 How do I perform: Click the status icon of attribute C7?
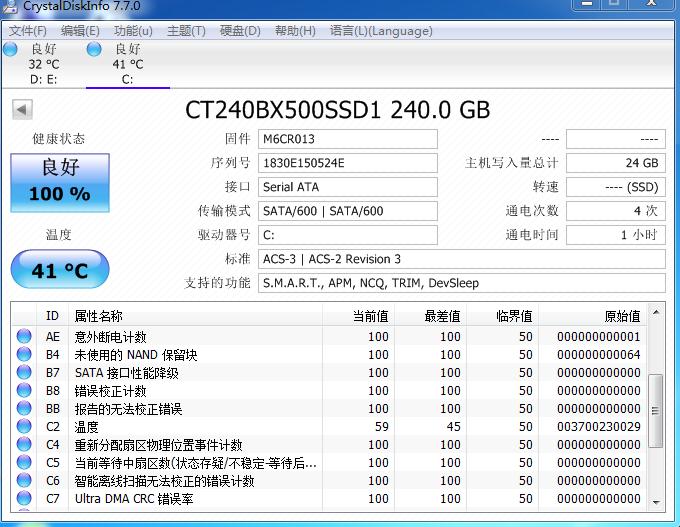pos(24,498)
